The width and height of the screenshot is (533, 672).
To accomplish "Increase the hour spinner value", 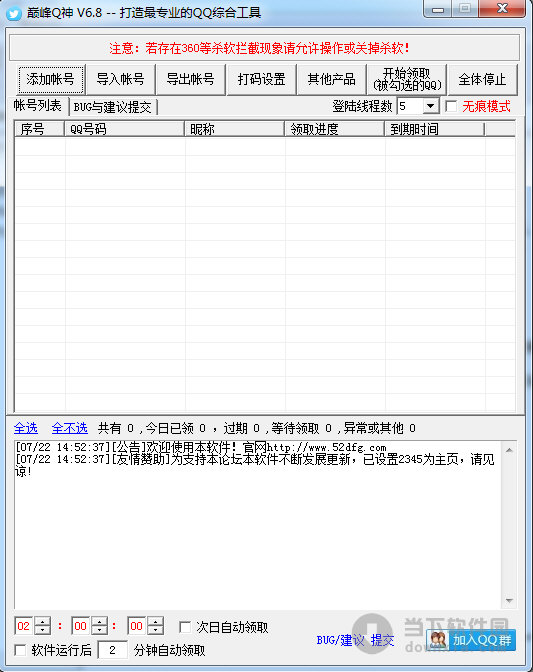I will [x=42, y=622].
